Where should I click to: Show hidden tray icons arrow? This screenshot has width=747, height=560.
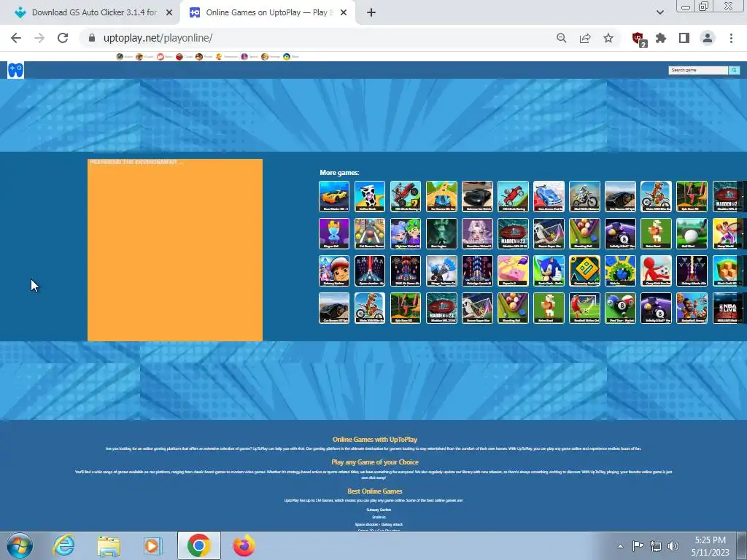[620, 546]
